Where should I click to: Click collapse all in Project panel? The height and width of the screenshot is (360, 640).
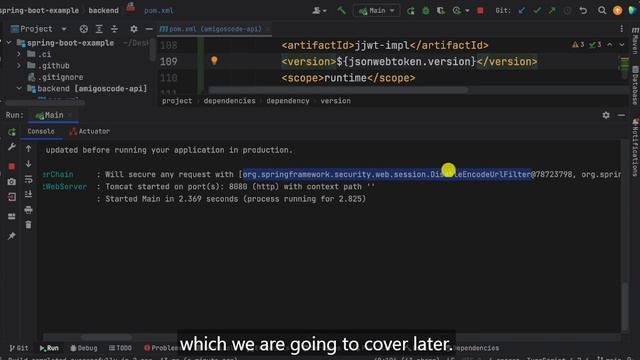tap(114, 29)
